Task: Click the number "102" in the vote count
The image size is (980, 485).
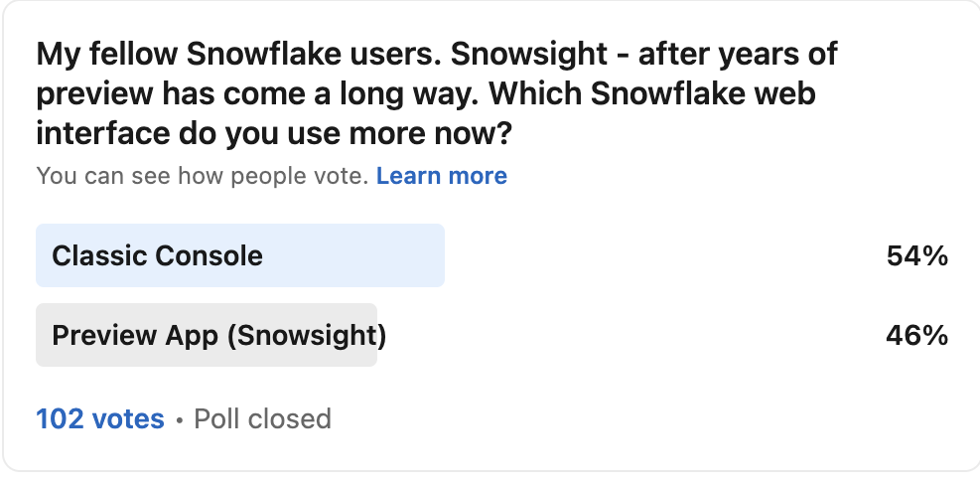Action: point(60,419)
